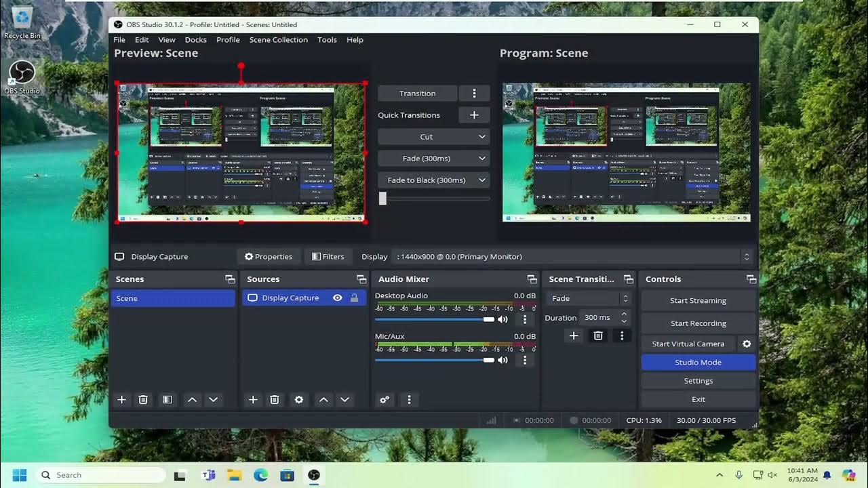Pop out the Scenes dock
868x488 pixels.
click(x=230, y=279)
